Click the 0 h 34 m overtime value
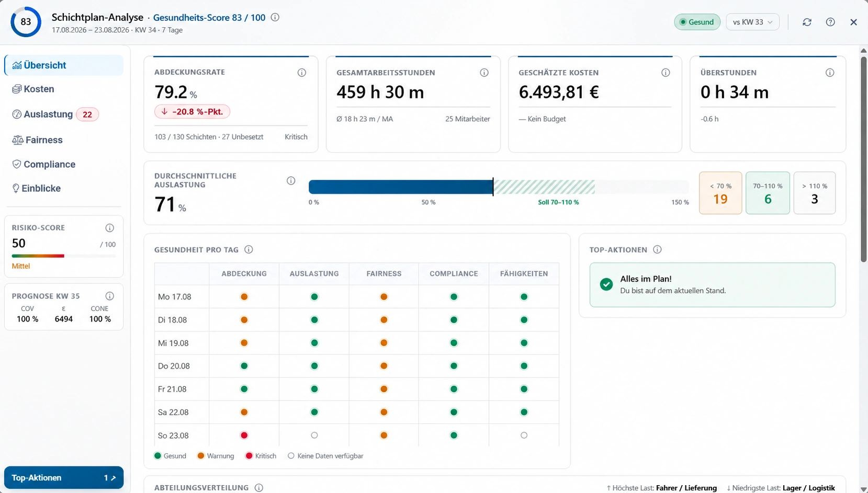868x493 pixels. pos(735,92)
